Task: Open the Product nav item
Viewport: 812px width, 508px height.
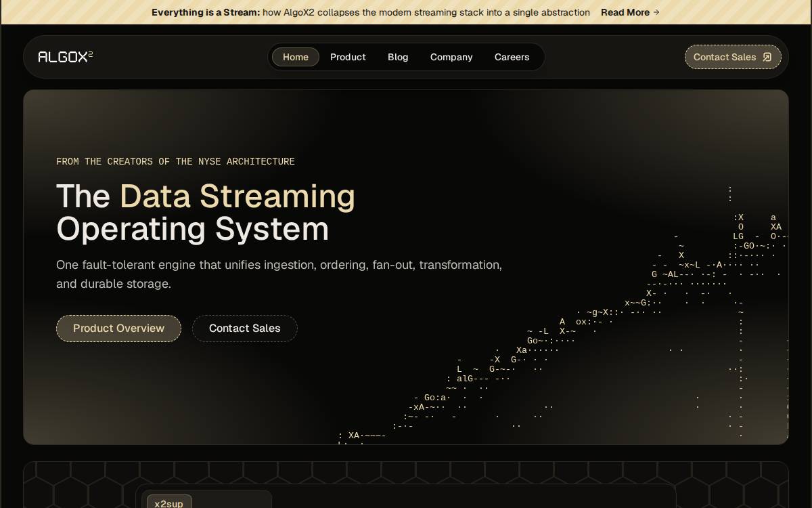Action: pyautogui.click(x=348, y=57)
